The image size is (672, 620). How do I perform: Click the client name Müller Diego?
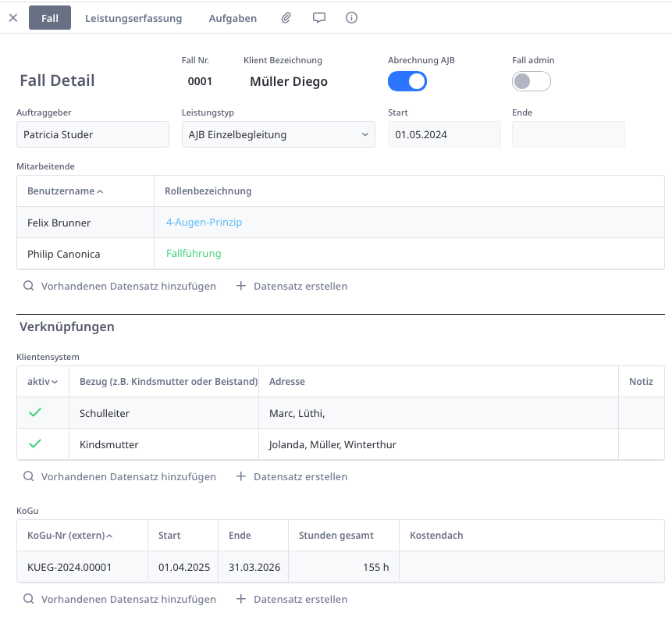click(289, 81)
